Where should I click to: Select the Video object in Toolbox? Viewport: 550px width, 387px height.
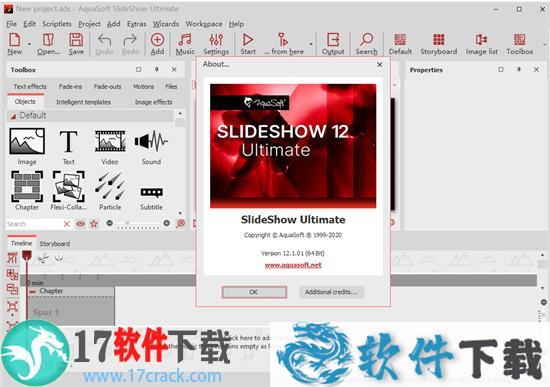click(110, 146)
